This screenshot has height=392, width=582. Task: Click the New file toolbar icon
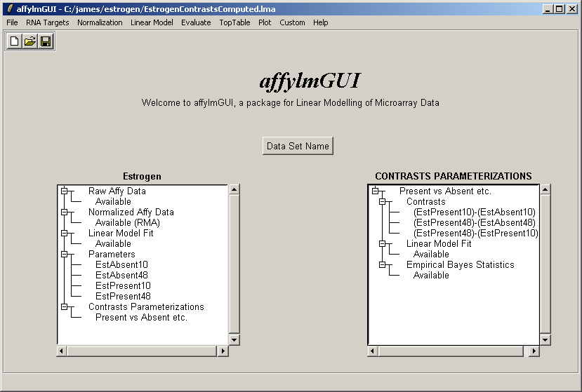[x=14, y=42]
